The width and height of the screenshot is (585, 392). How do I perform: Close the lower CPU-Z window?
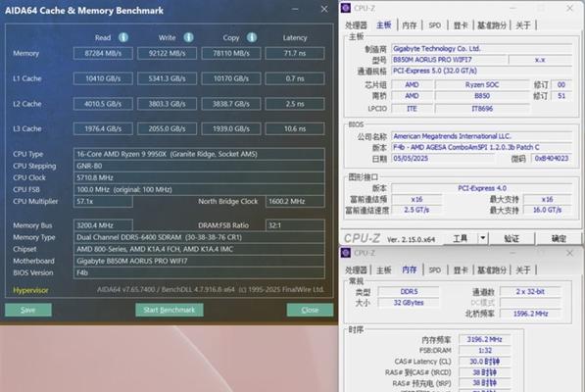(569, 253)
